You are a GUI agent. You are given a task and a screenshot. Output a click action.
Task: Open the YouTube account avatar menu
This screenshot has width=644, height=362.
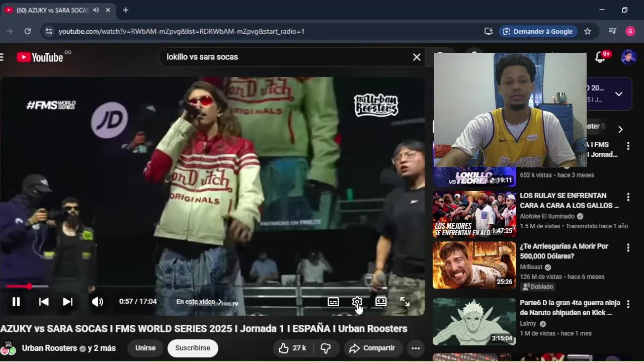[628, 57]
